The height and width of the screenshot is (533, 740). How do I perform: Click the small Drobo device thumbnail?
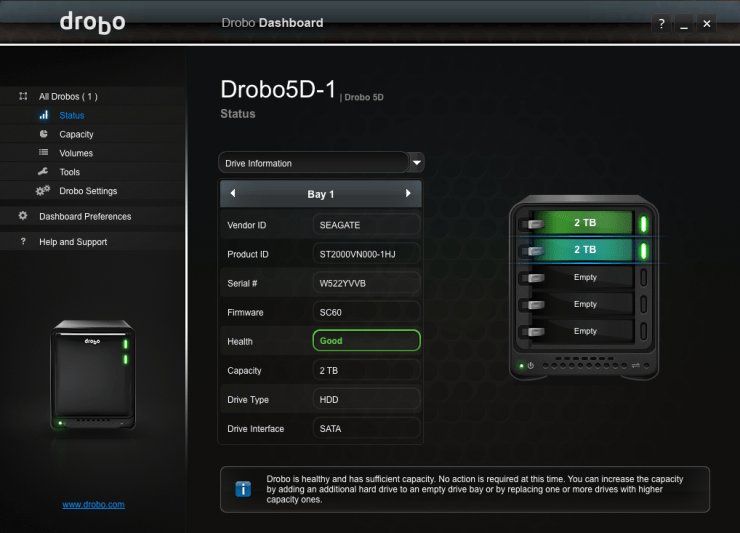pyautogui.click(x=93, y=375)
